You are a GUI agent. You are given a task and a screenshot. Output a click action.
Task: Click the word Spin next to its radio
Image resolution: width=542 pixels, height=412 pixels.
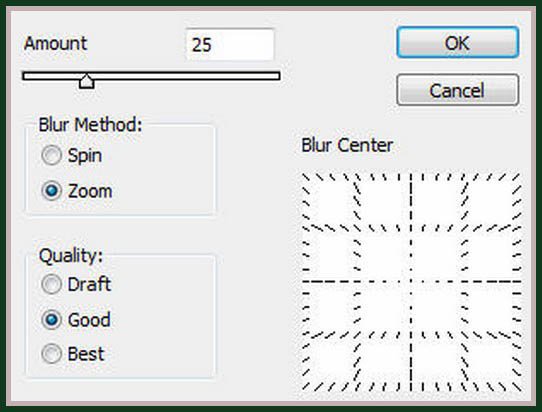[85, 155]
